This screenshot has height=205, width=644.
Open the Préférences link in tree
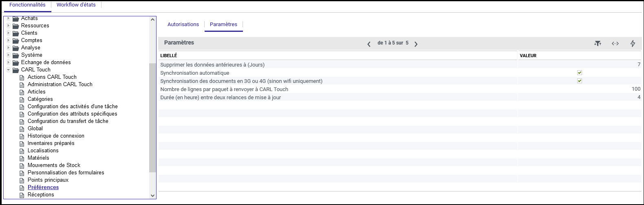click(x=43, y=187)
